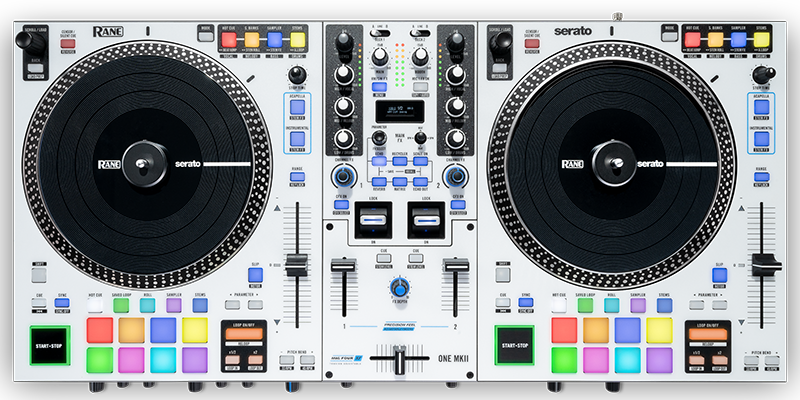Trigger the right deck yellow performance pad
The image size is (800, 400).
click(x=661, y=329)
